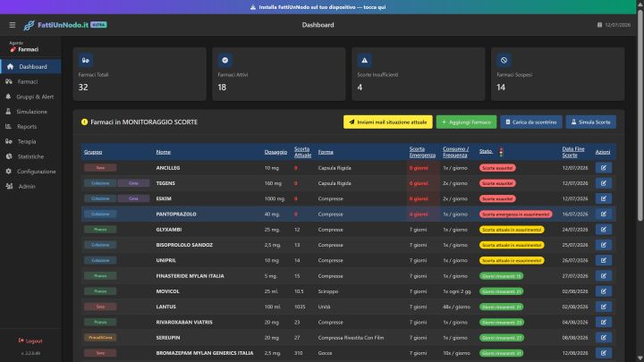Click the Sera group tag for ANCILLEG
This screenshot has width=644, height=362.
pyautogui.click(x=100, y=168)
